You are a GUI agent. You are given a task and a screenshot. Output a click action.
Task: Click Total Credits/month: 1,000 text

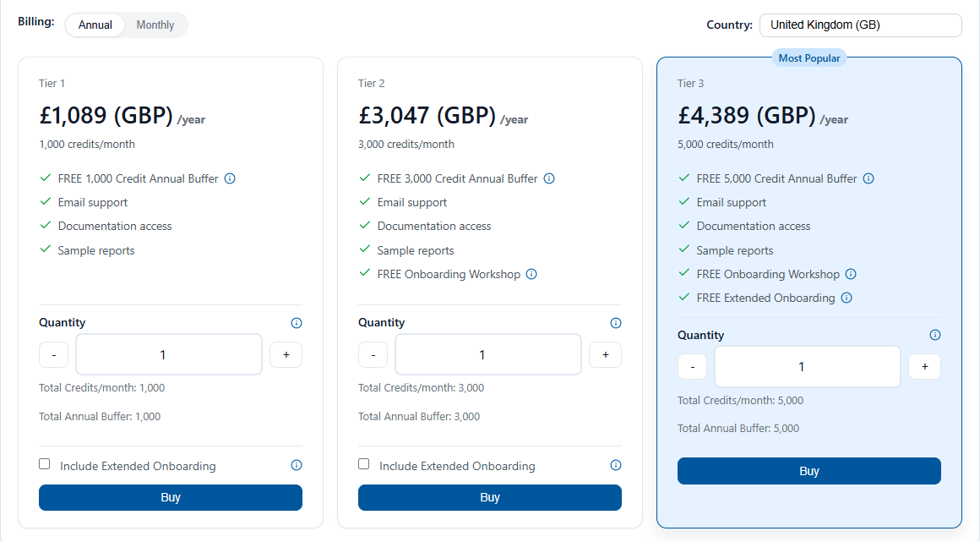click(102, 387)
